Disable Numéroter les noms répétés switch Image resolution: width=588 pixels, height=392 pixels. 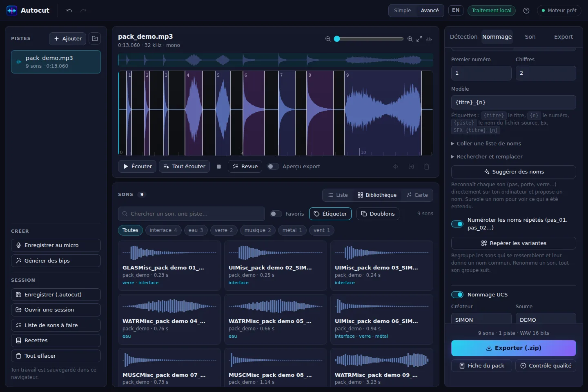coord(457,224)
